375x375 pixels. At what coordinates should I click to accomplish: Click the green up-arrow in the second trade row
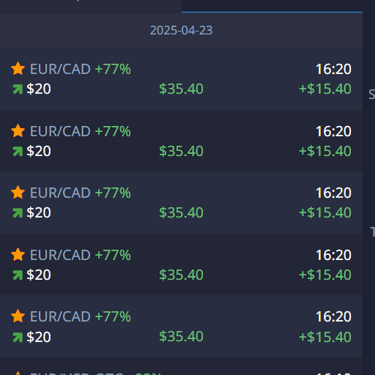point(18,152)
